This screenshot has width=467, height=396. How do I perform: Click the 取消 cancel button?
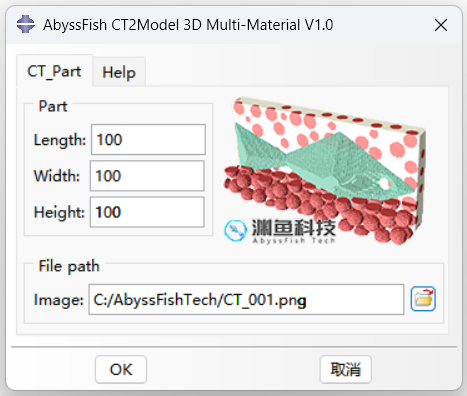click(346, 369)
